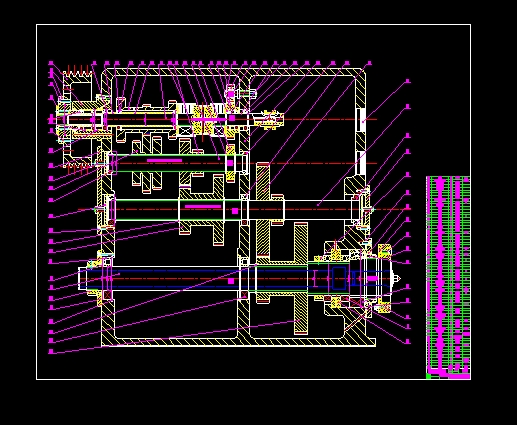
Task: Pick the large disk gear on the spindle
Action: (x=301, y=279)
